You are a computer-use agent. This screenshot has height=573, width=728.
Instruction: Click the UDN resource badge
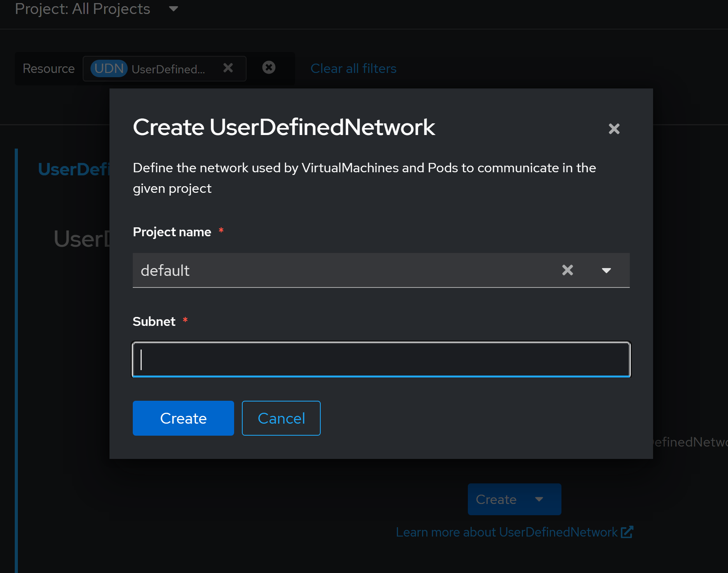pyautogui.click(x=109, y=69)
